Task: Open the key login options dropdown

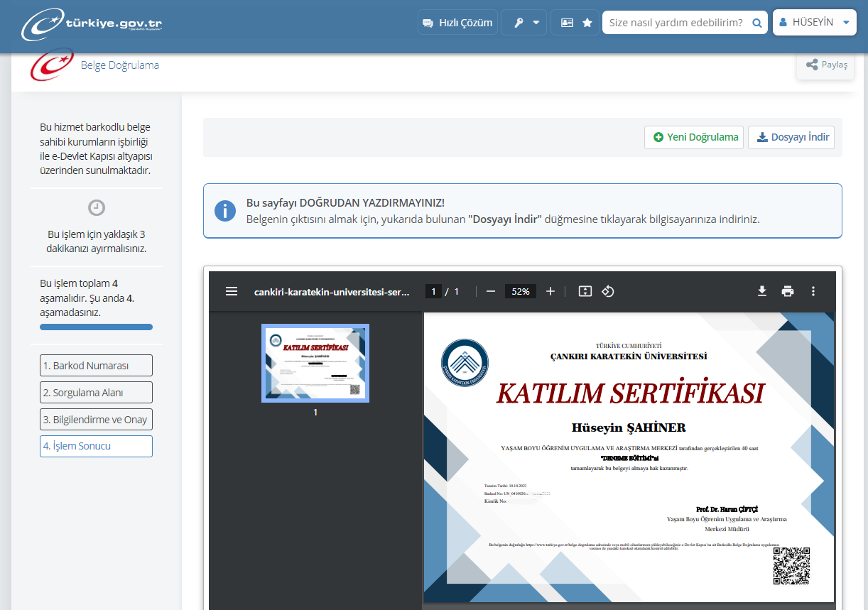Action: 524,23
